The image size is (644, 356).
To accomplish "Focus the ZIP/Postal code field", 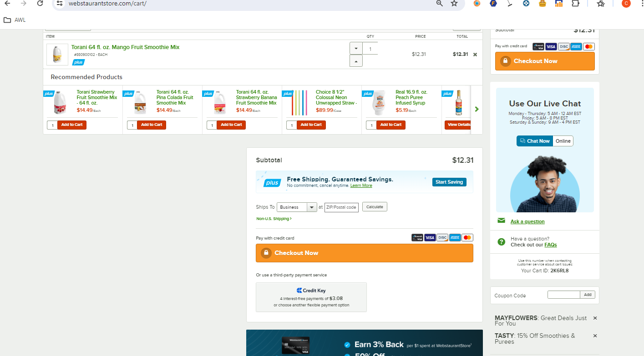I will (341, 207).
